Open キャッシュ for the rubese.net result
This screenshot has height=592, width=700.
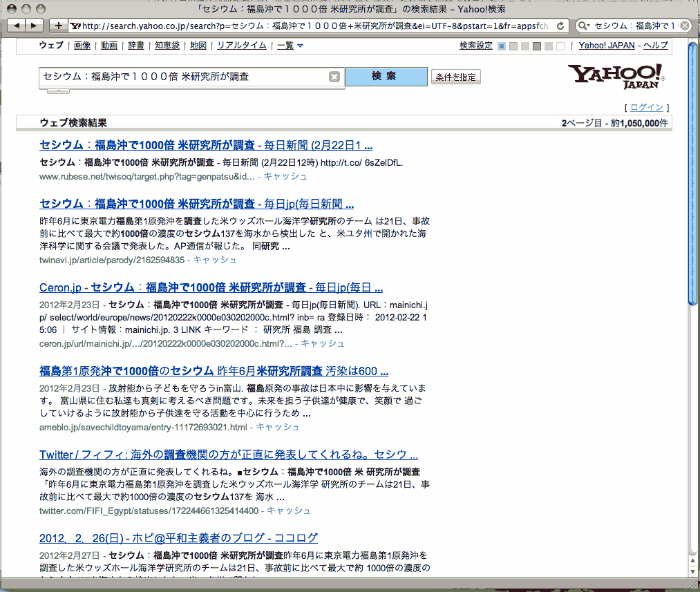point(285,177)
